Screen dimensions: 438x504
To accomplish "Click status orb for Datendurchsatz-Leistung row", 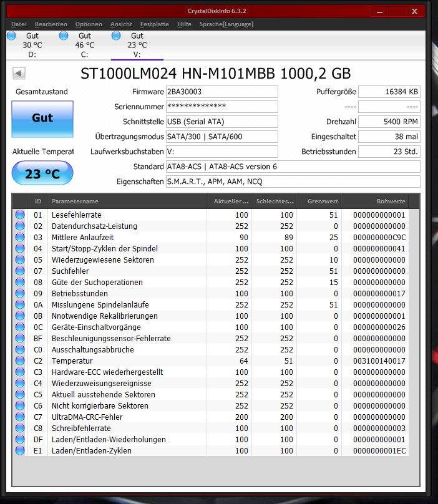I will (20, 226).
